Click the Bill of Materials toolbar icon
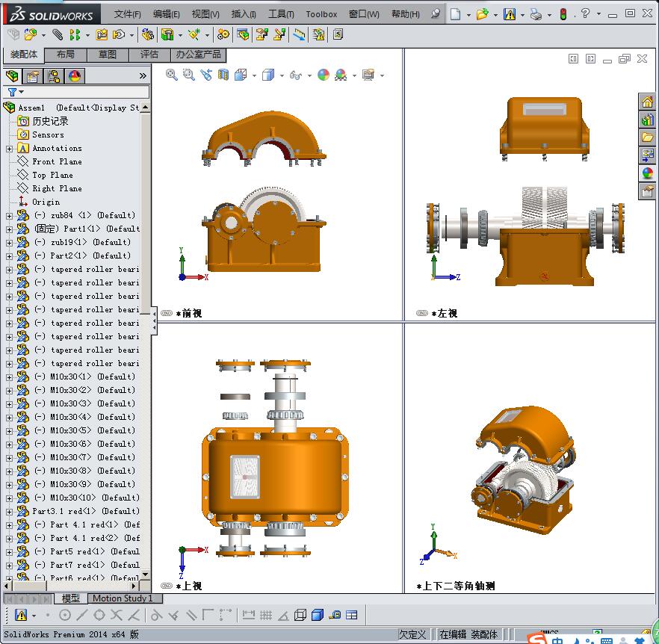This screenshot has height=644, width=659. tap(243, 34)
